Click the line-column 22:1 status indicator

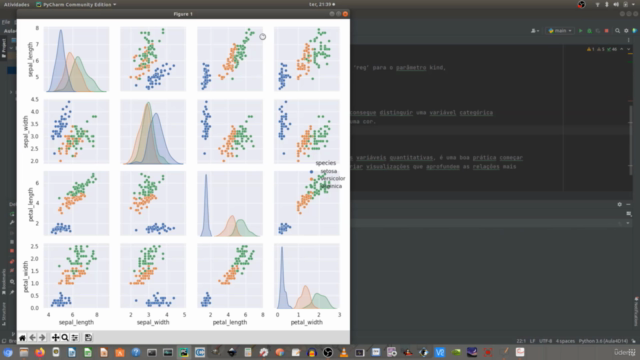tap(521, 341)
